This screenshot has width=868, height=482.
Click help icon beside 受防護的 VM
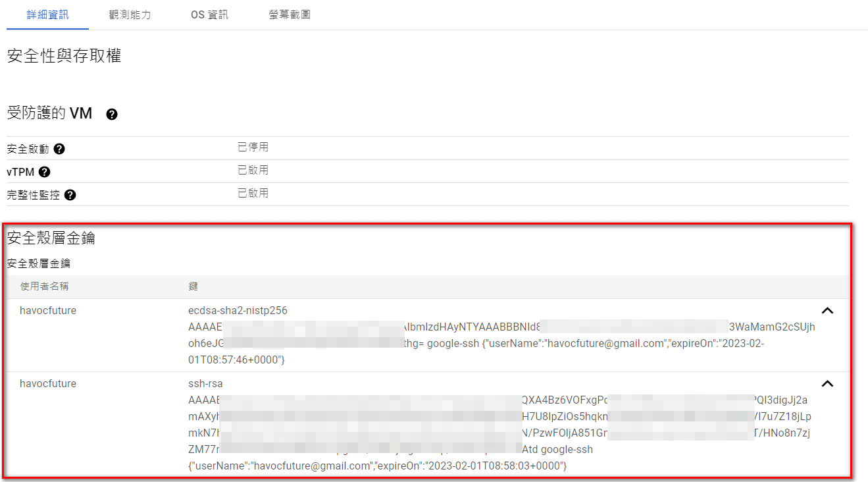112,115
